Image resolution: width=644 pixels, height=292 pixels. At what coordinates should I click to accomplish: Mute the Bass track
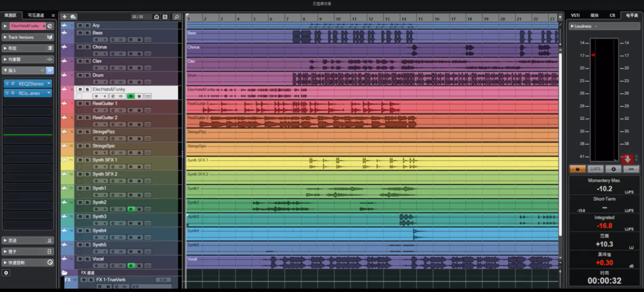tap(79, 33)
